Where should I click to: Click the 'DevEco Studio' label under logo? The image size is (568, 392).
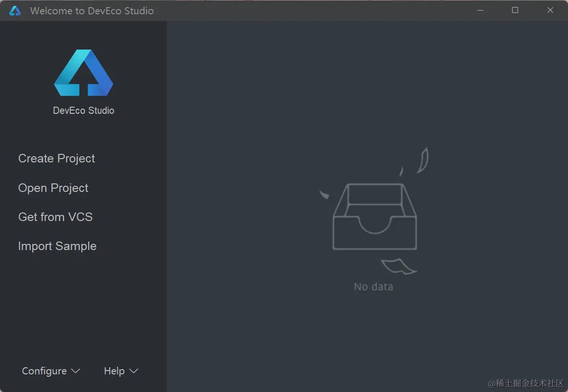click(84, 111)
